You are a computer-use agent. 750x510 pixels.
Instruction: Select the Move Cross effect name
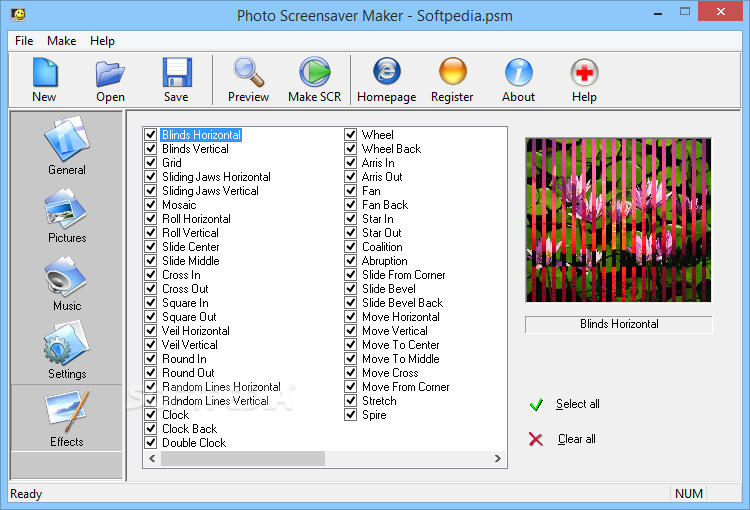390,373
